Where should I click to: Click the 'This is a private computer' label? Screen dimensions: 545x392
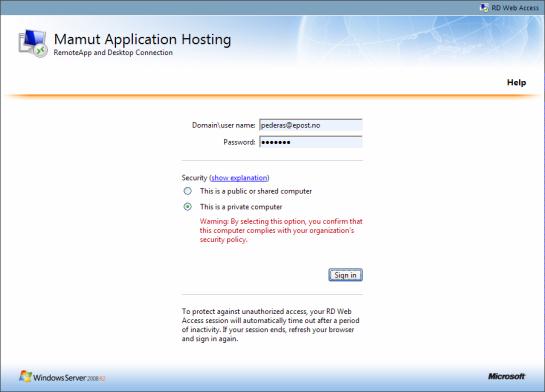[x=241, y=207]
